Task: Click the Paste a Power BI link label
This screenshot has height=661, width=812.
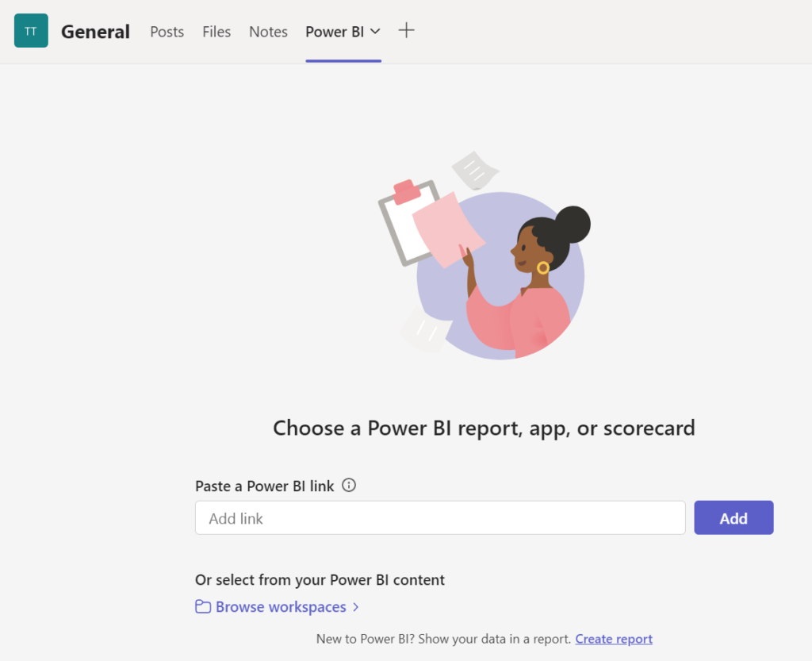Action: pos(265,486)
